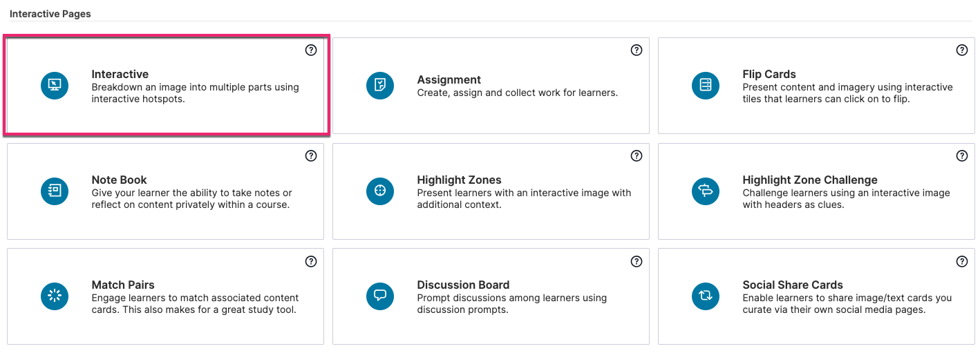Screen dimensions: 980x362
Task: Click the Discussion Board speech bubble icon
Action: tap(380, 296)
